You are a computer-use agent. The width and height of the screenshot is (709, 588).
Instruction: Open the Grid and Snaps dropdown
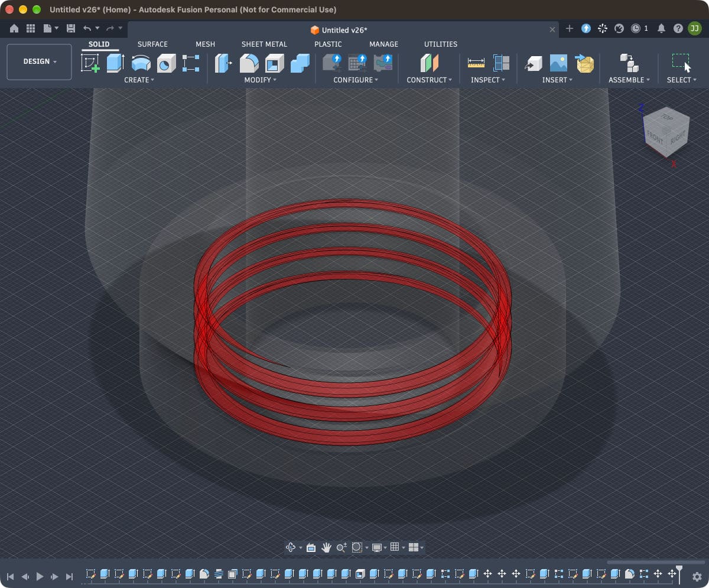pos(397,548)
